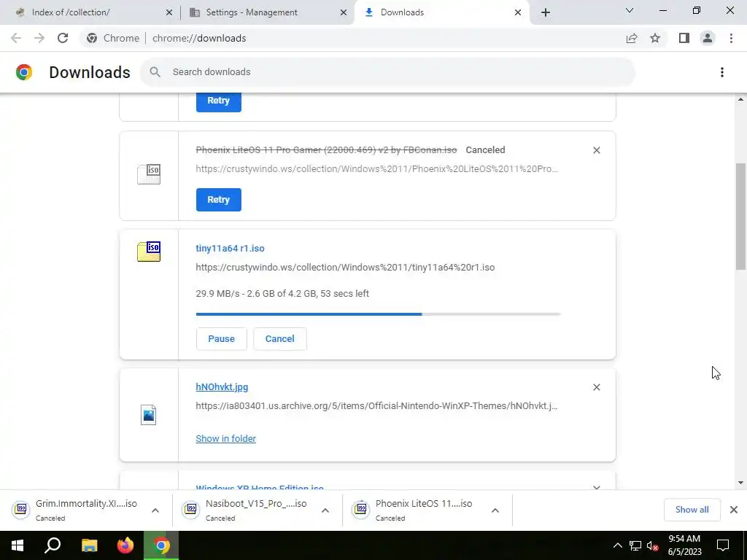Cancel the tiny11a64 r1.iso download

tap(279, 338)
